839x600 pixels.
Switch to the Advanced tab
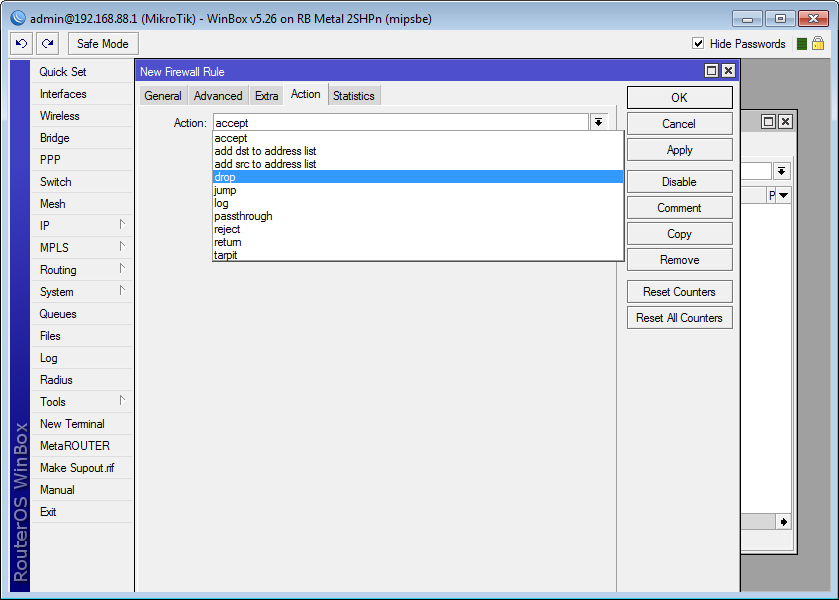click(218, 96)
